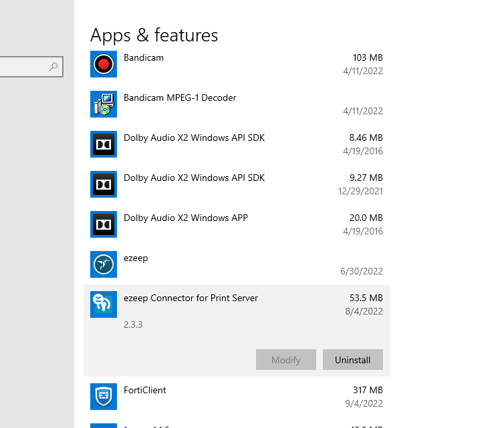Click the magnifier search icon in the sidebar
Image resolution: width=504 pixels, height=428 pixels.
tap(53, 67)
